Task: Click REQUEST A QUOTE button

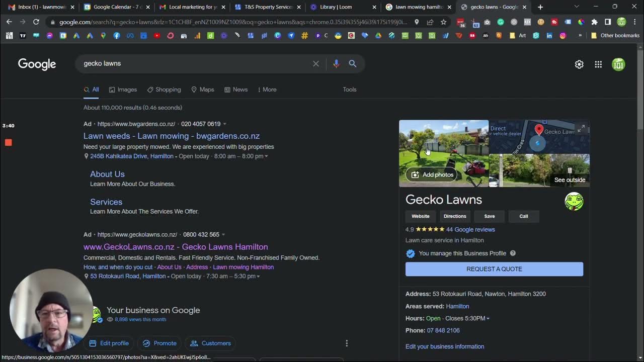Action: pyautogui.click(x=494, y=269)
